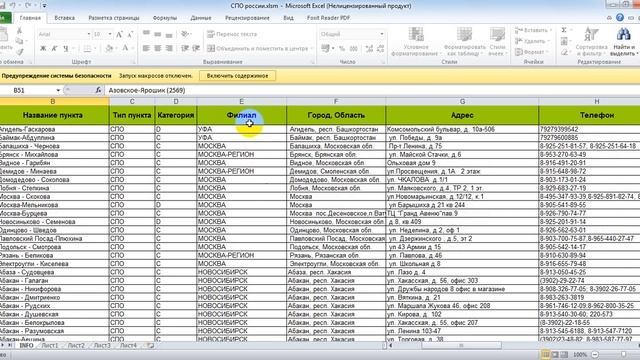Click the Decrease Font Size icon
The width and height of the screenshot is (640, 360).
(x=130, y=35)
